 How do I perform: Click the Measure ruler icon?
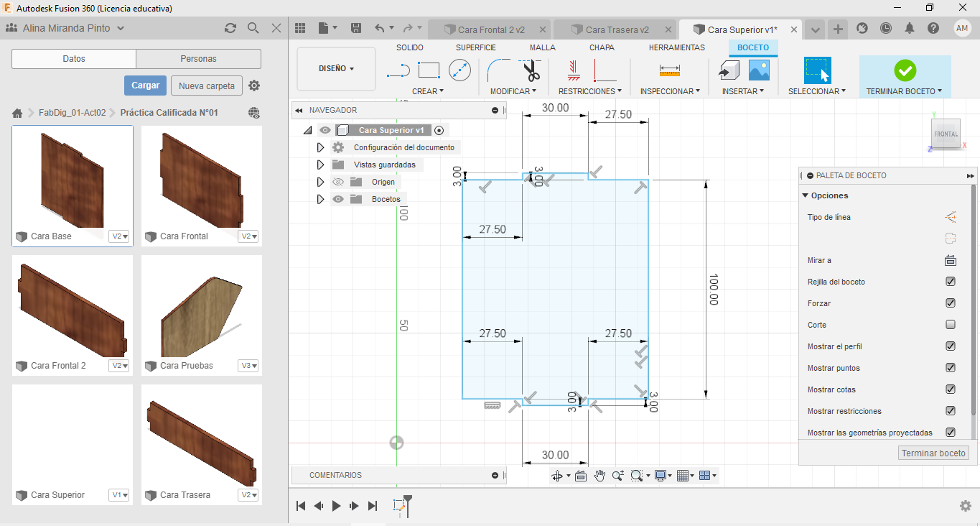[669, 70]
